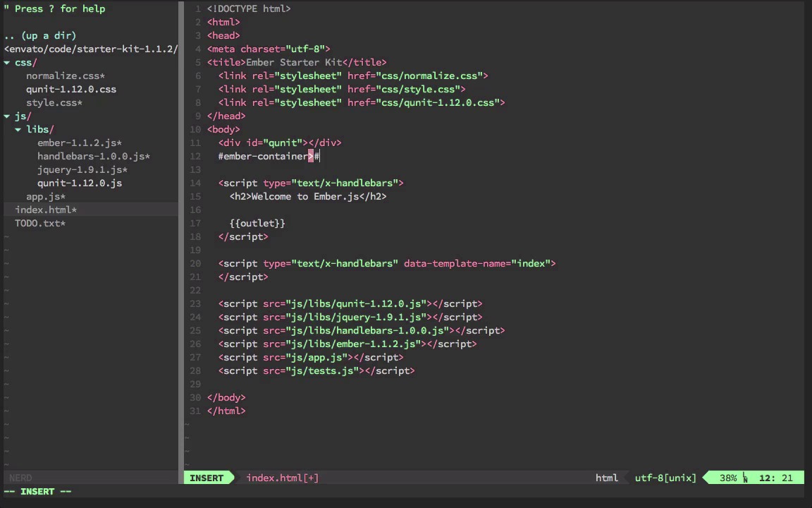The width and height of the screenshot is (812, 508).
Task: Open ember-1.1.2.js in libs
Action: [80, 143]
